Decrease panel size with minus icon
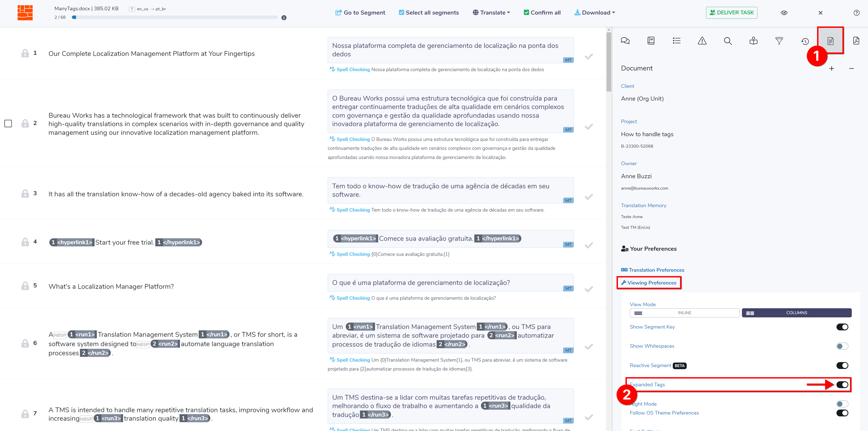868x431 pixels. 851,68
